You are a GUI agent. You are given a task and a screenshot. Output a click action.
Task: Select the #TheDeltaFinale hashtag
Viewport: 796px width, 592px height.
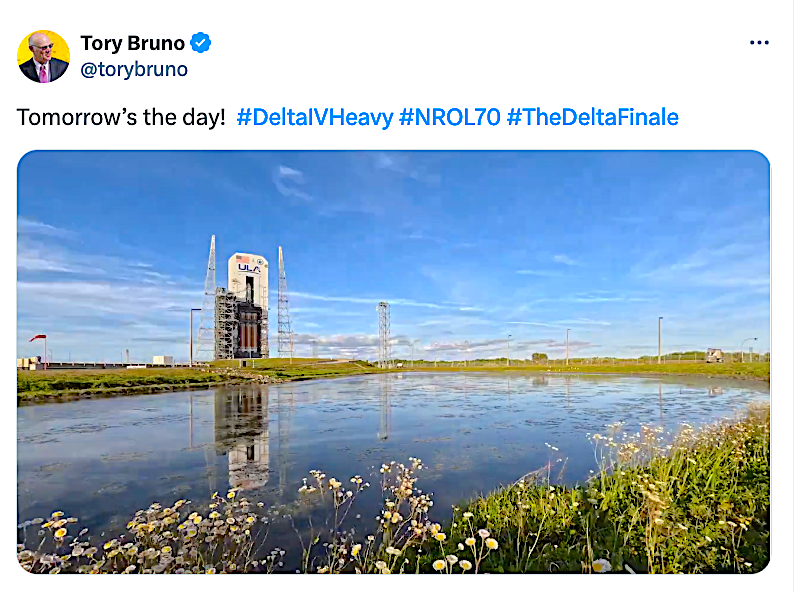[592, 117]
